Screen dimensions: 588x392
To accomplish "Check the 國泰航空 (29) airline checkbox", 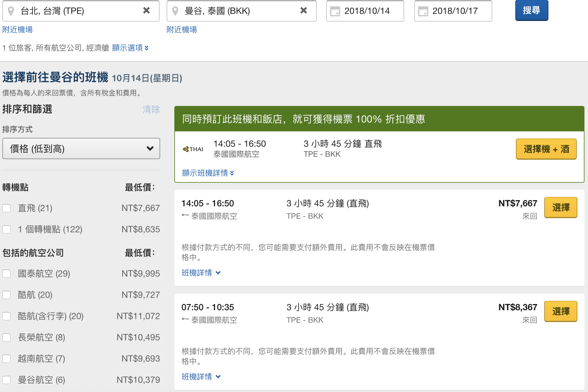I will coord(7,274).
